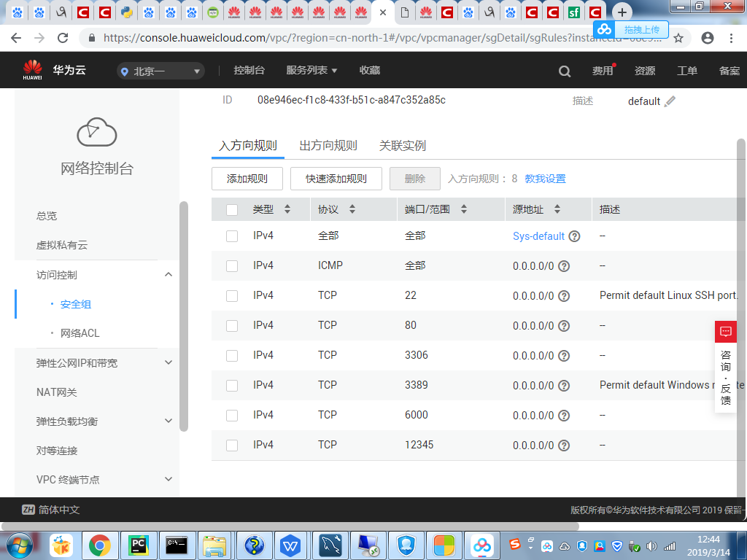747x560 pixels.
Task: Check the select-all checkbox in the table header
Action: coord(232,209)
